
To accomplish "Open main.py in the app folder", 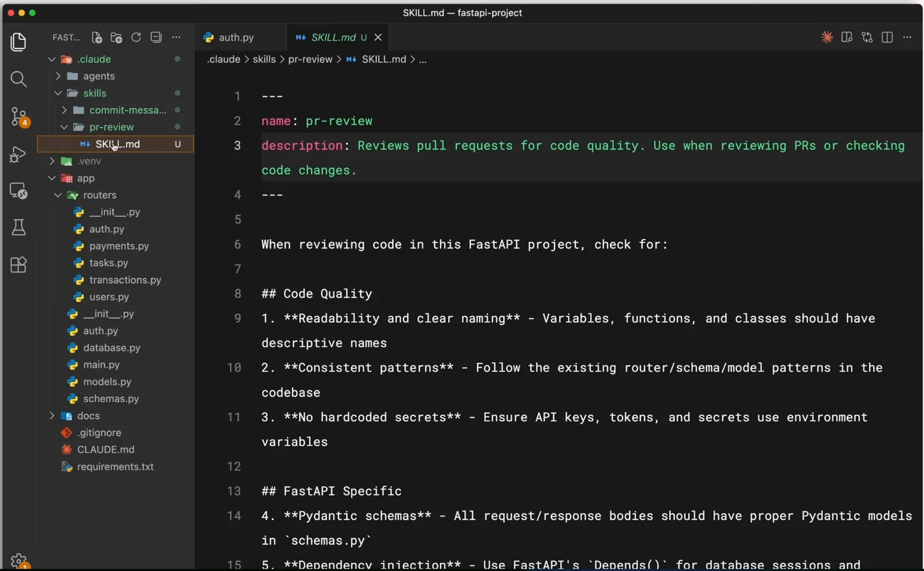I will coord(102,365).
